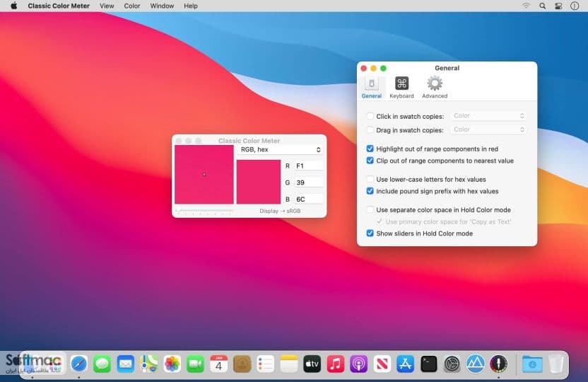The height and width of the screenshot is (382, 588).
Task: Open Terminal from the dock
Action: [x=428, y=364]
